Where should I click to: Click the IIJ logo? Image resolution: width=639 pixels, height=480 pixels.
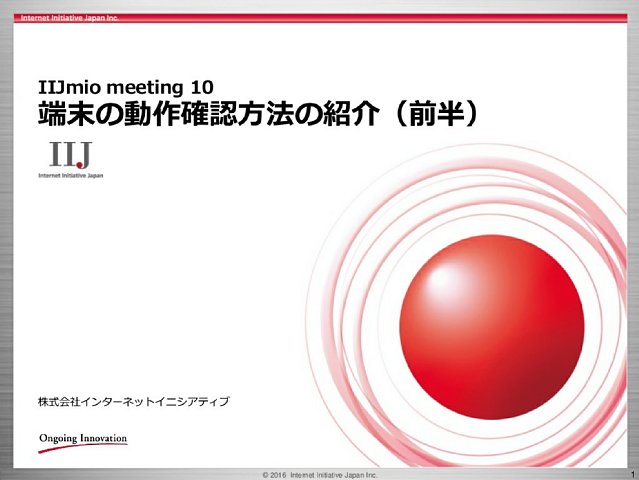(71, 155)
